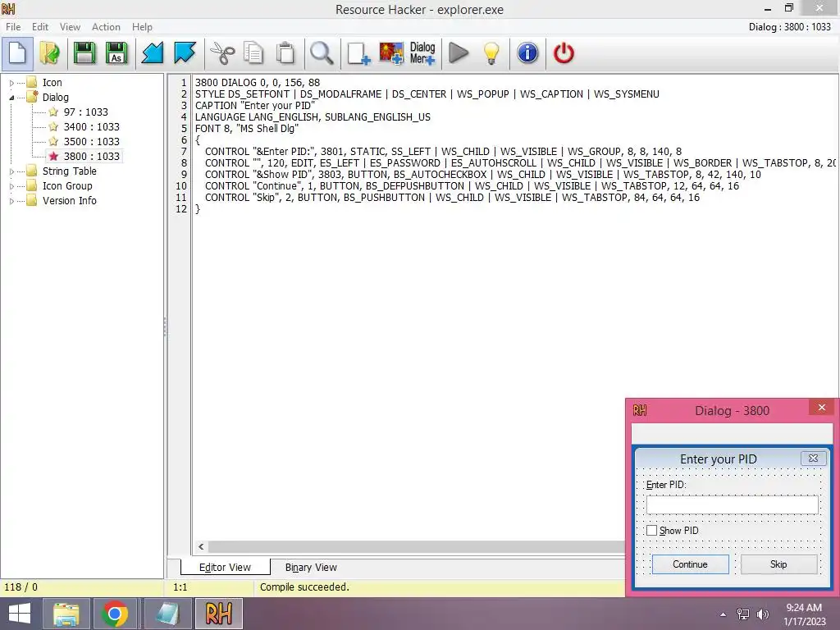The image size is (840, 630).
Task: Click the network tray icon
Action: pos(743,614)
